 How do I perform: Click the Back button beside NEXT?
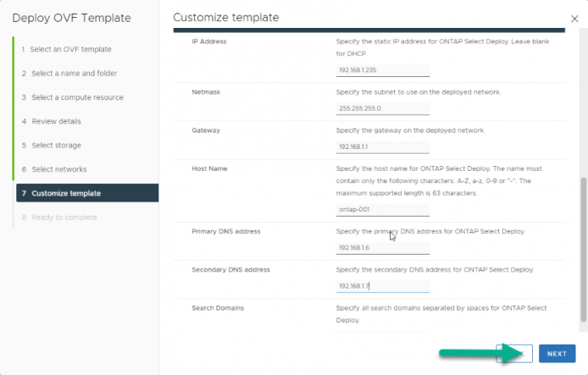pyautogui.click(x=514, y=354)
